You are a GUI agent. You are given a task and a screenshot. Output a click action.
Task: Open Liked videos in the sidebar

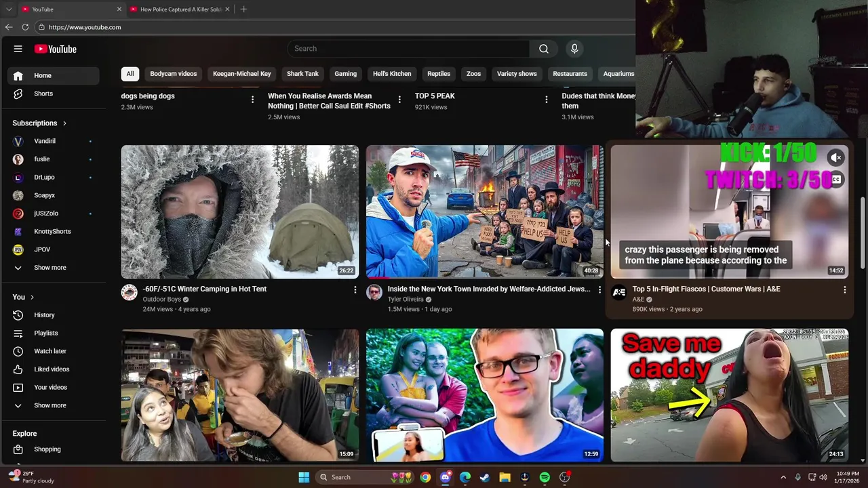pos(54,369)
